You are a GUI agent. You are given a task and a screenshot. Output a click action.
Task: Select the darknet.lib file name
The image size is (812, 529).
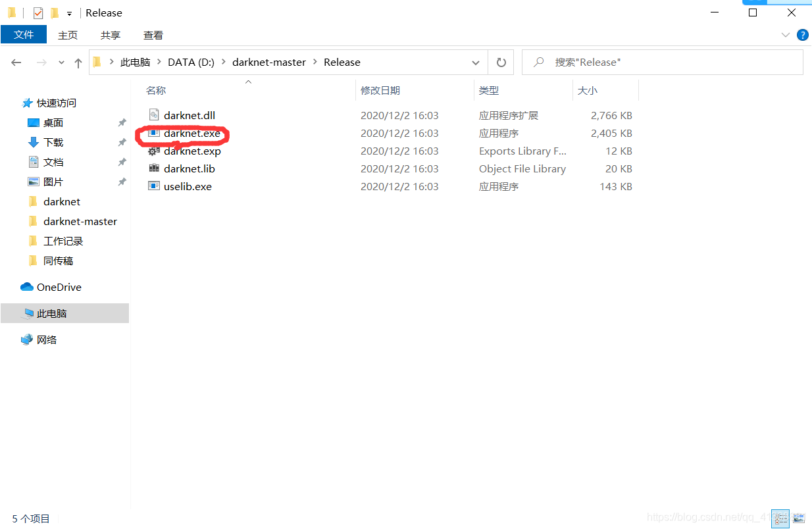[x=190, y=168]
